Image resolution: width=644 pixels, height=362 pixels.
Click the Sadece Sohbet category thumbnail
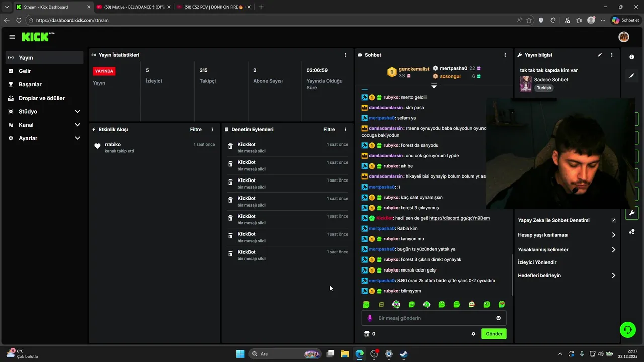525,84
